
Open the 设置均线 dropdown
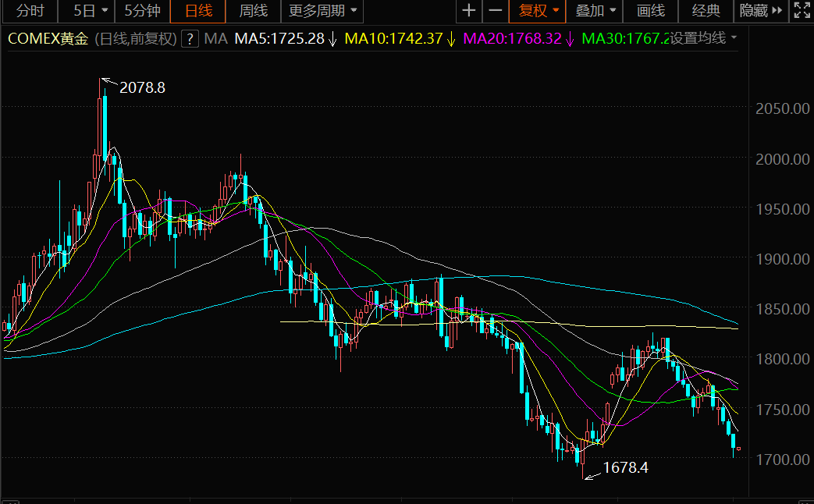[x=704, y=38]
